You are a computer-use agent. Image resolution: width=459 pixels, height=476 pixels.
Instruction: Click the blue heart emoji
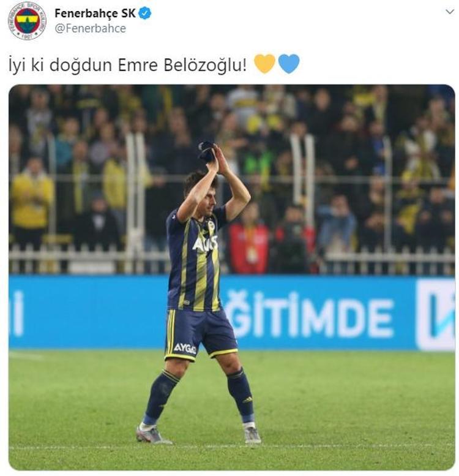click(289, 64)
